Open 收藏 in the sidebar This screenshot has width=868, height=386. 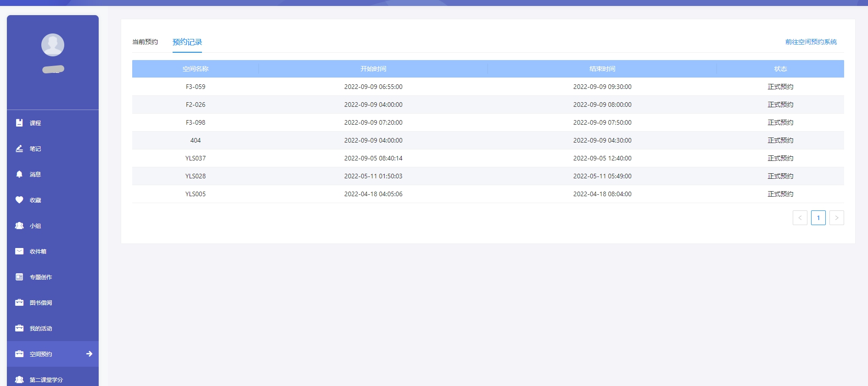(x=35, y=200)
